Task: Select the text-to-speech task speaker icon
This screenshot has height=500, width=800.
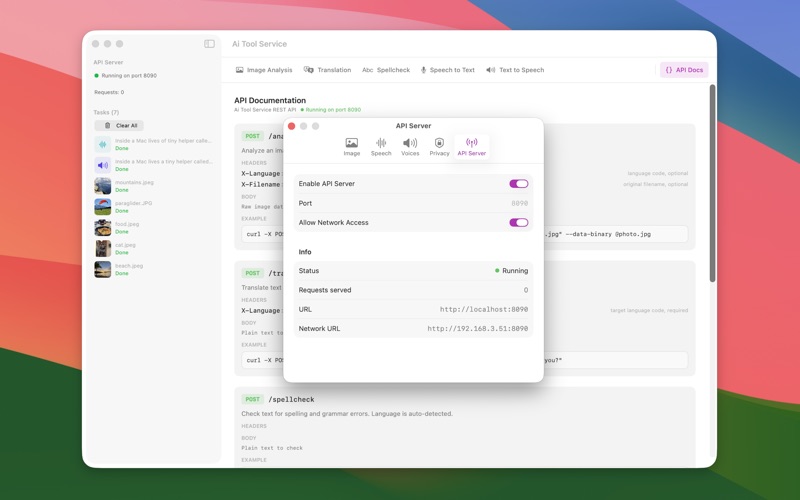Action: pyautogui.click(x=103, y=165)
